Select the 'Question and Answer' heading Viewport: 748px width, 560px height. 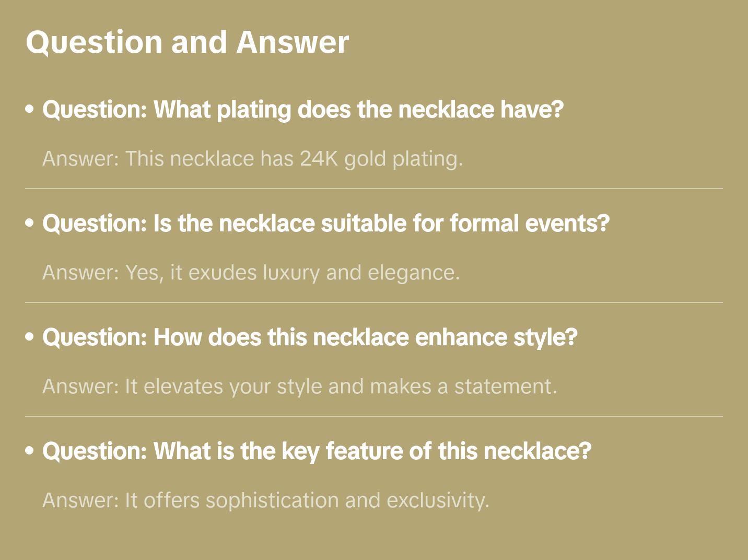187,42
